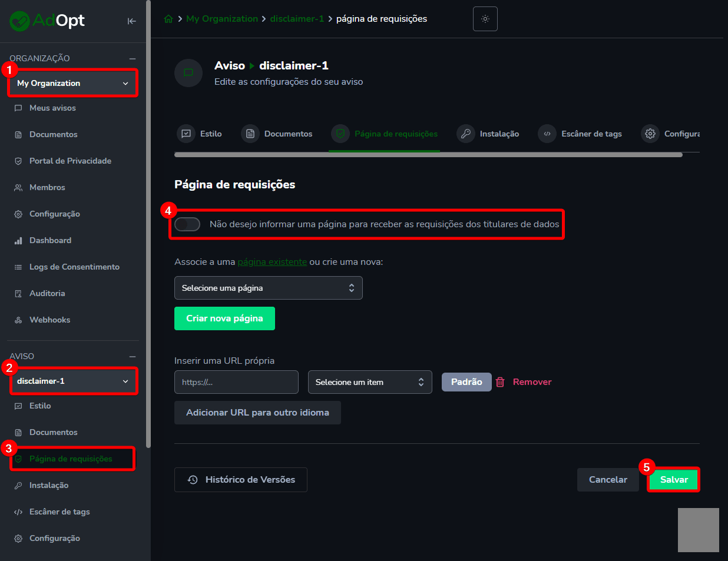Click the Webhooks icon in sidebar

pyautogui.click(x=18, y=320)
